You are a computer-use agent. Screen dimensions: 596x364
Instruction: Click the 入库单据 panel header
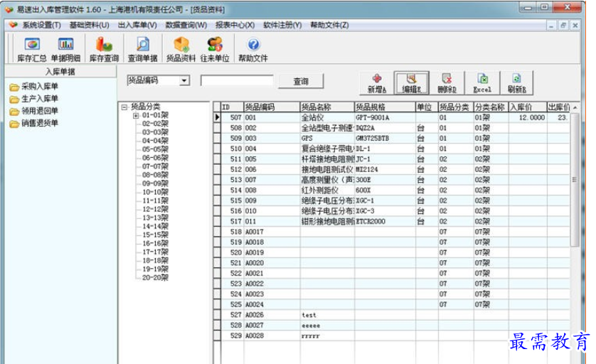click(x=60, y=71)
